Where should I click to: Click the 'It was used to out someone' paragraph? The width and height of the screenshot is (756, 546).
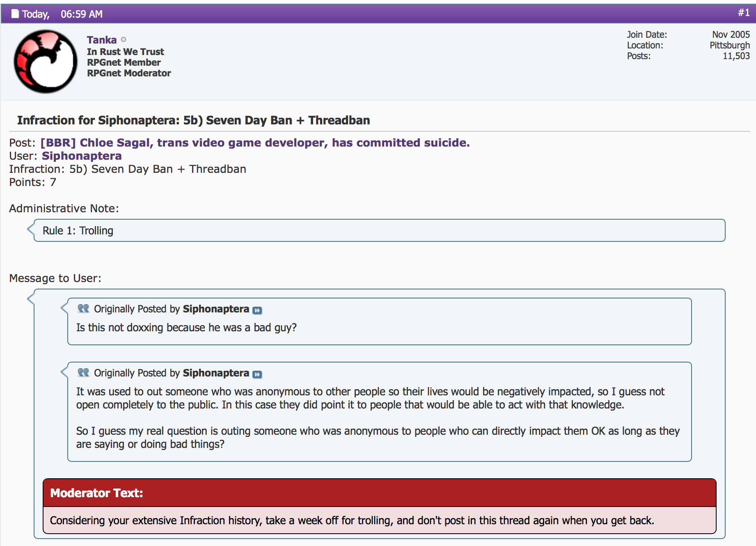pos(370,398)
